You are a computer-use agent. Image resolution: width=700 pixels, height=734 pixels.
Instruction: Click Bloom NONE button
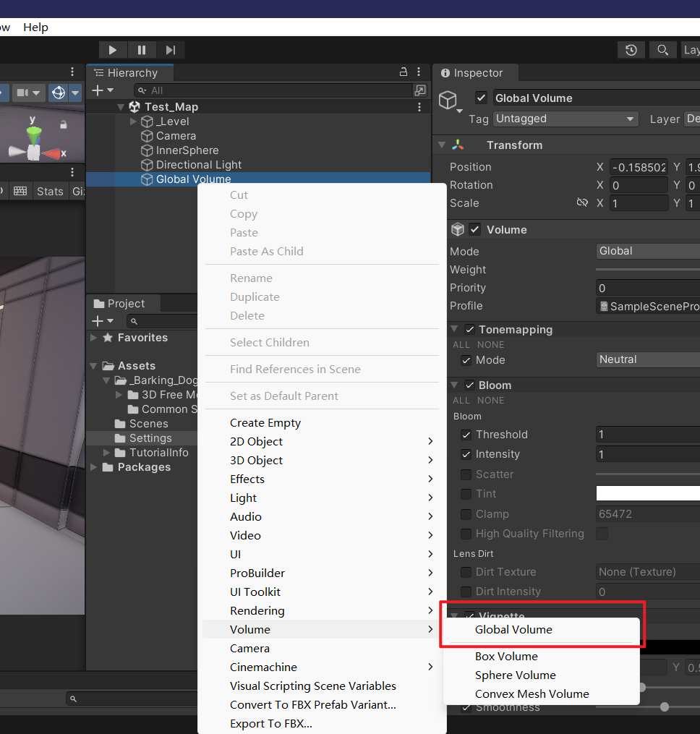(491, 400)
